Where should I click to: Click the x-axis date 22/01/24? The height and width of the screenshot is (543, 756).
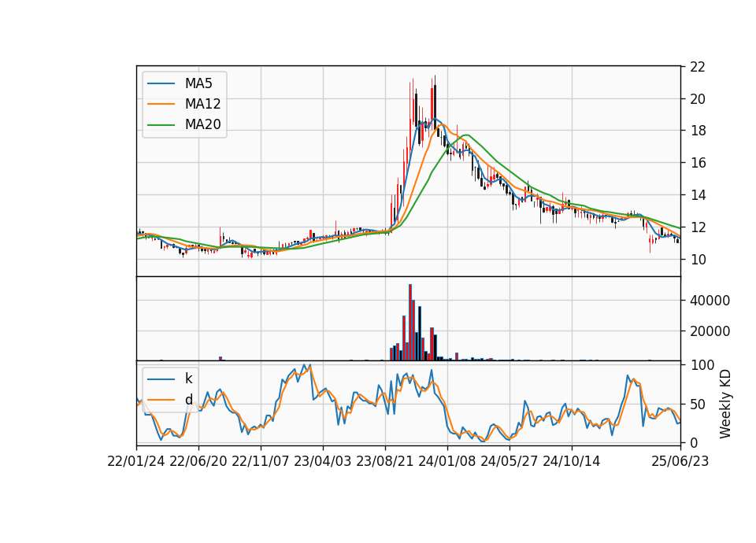(x=136, y=462)
